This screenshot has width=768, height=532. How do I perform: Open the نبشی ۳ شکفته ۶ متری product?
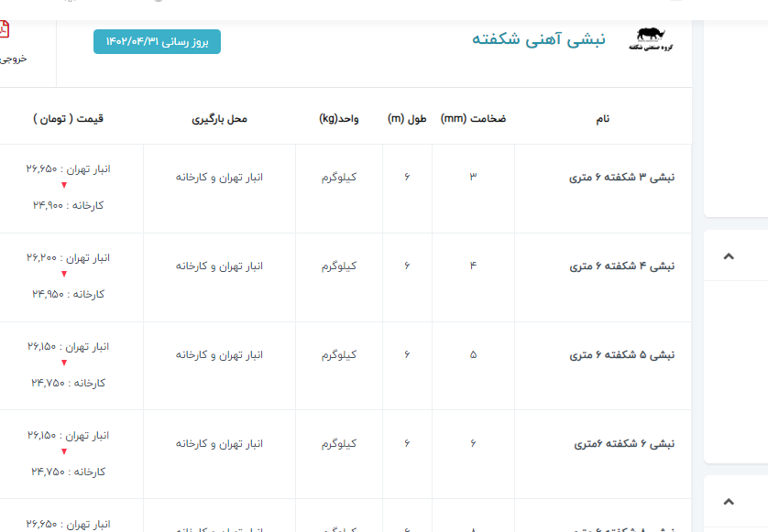621,177
